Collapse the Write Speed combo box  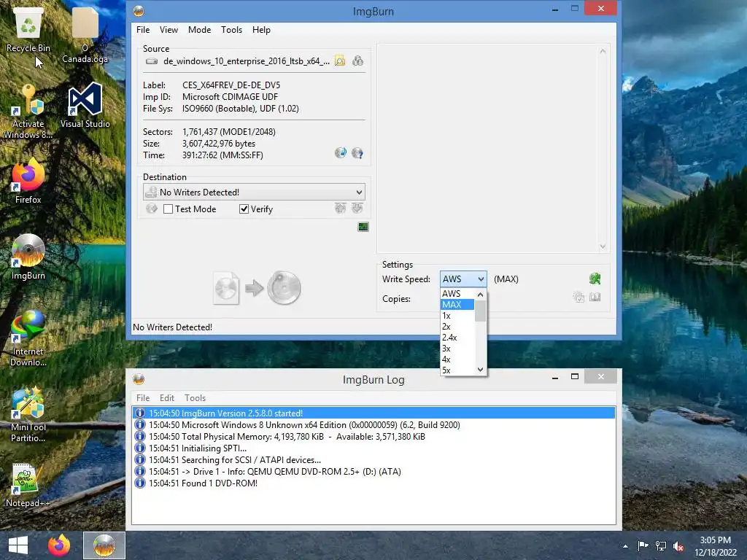pos(481,279)
